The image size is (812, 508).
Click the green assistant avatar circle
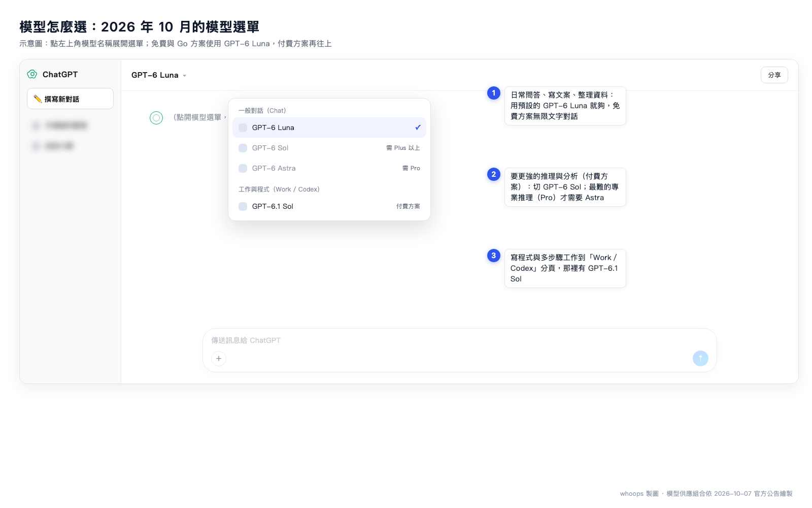[x=156, y=118]
